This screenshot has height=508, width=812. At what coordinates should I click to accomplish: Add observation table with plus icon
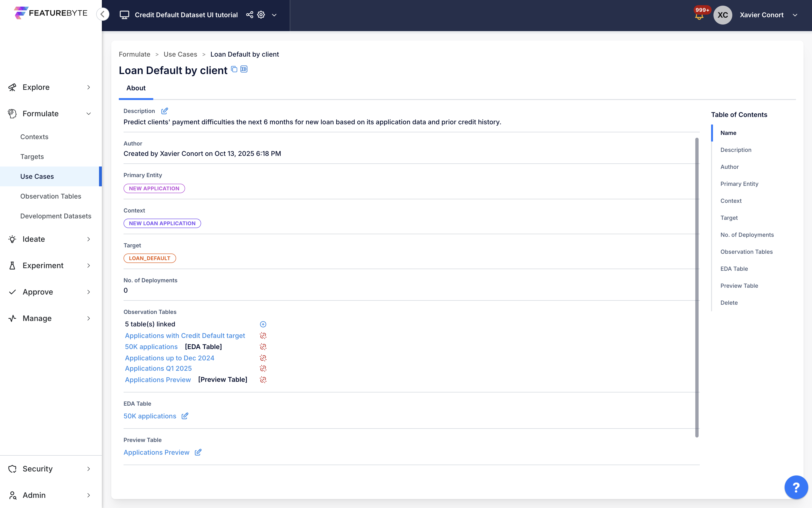pos(263,324)
